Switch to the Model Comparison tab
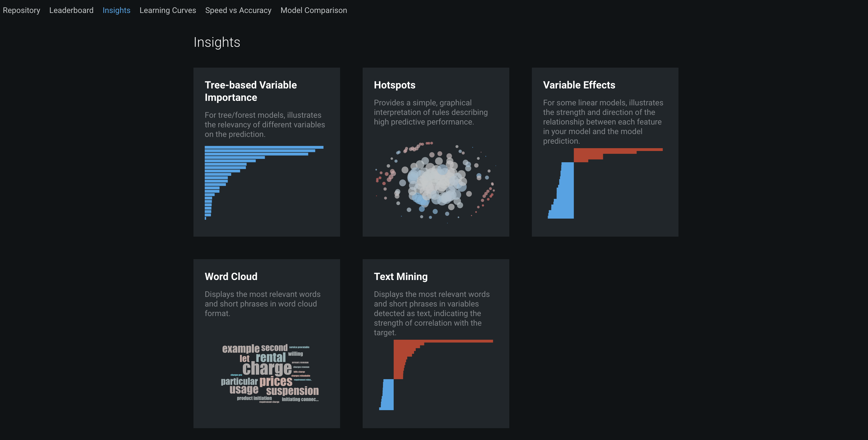 point(314,10)
